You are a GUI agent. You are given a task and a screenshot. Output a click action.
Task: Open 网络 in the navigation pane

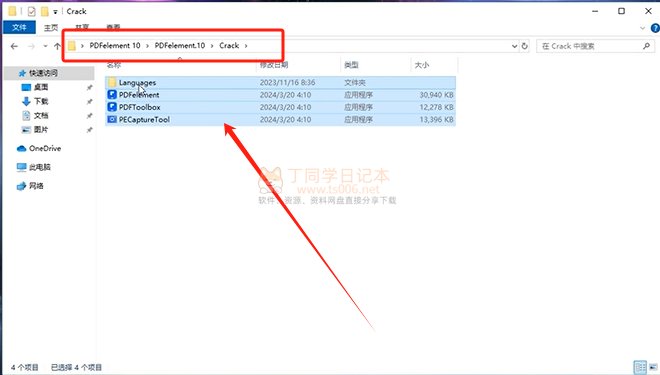tap(36, 186)
